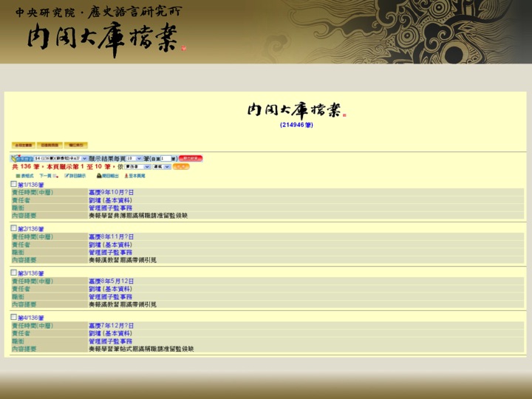The height and width of the screenshot is (399, 532).
Task: Tick the checkbox for record 第3/136筆
Action: pyautogui.click(x=13, y=273)
